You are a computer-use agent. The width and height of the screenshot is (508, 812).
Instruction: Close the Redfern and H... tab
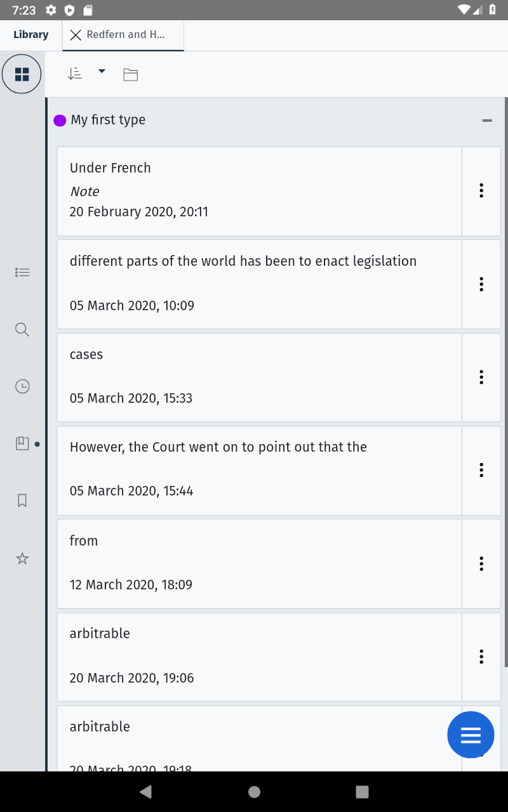(x=76, y=35)
